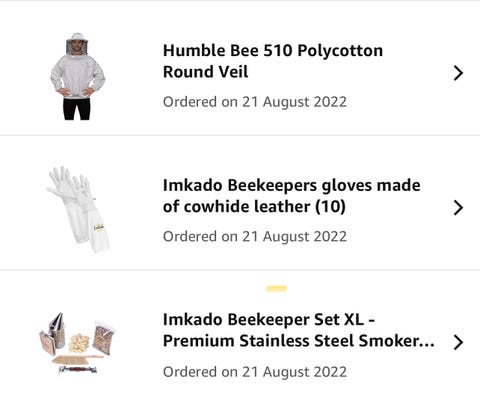Expand the Imkado Beekeeper Set XL chevron

(x=458, y=342)
